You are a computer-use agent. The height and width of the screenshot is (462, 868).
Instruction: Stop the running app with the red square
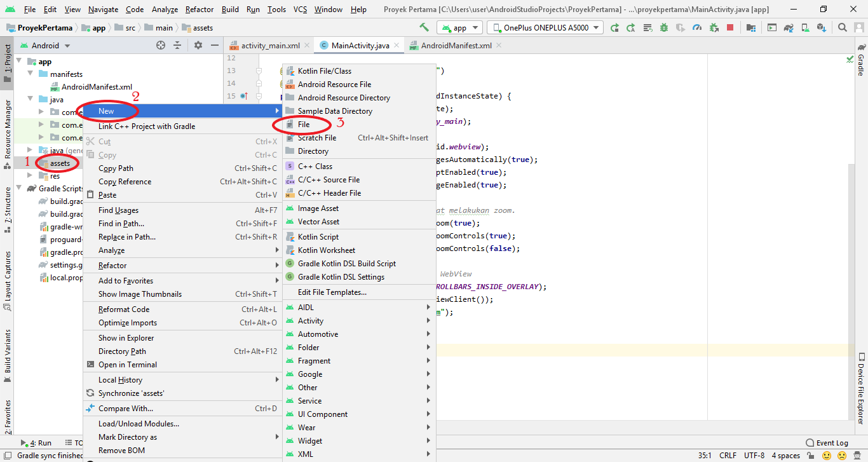(x=729, y=27)
